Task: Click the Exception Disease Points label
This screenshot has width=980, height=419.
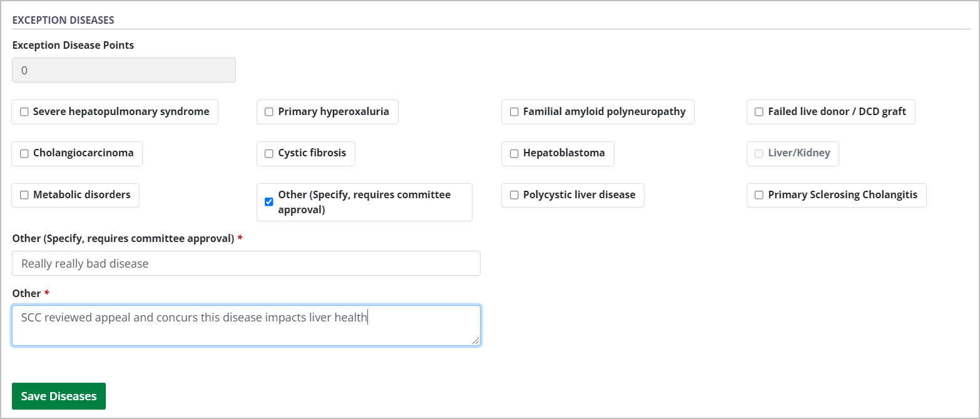Action: (73, 44)
